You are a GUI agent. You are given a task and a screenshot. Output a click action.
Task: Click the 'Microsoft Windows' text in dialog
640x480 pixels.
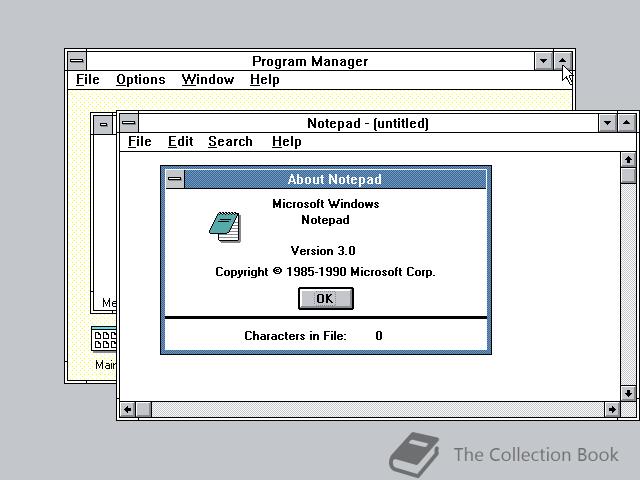[326, 204]
